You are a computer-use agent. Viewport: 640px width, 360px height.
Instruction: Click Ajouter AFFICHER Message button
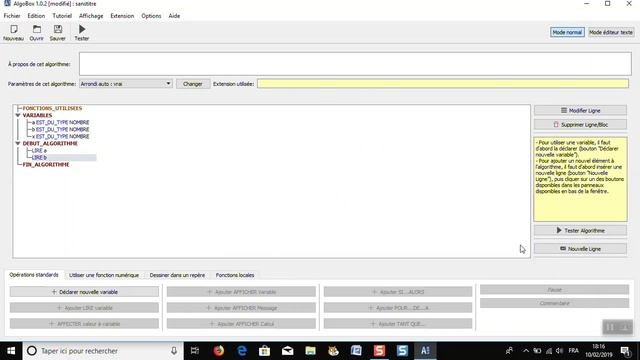241,308
